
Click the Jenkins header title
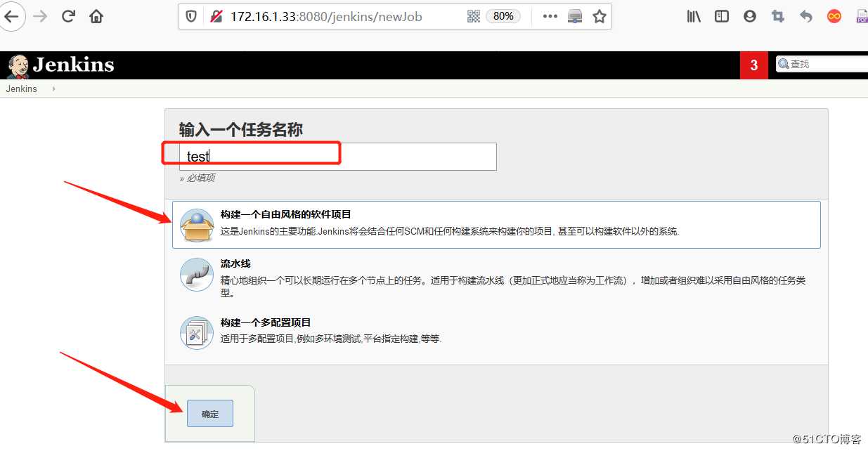[73, 65]
